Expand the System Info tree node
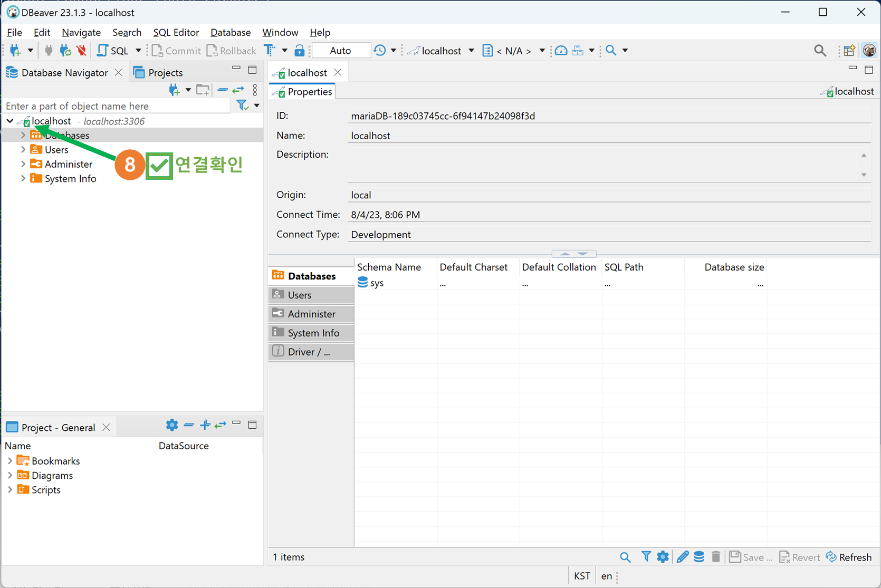This screenshot has width=881, height=588. pyautogui.click(x=23, y=178)
